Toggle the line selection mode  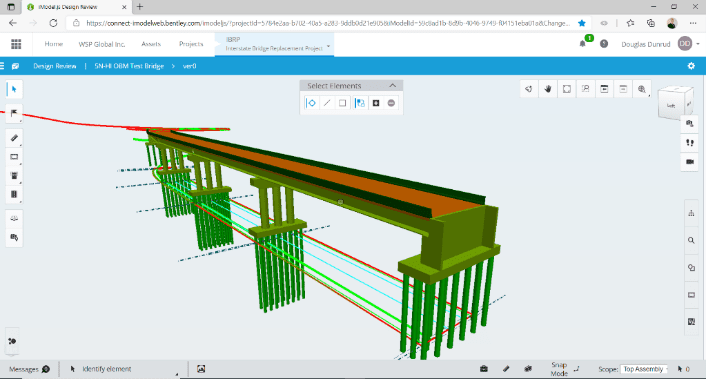click(327, 103)
